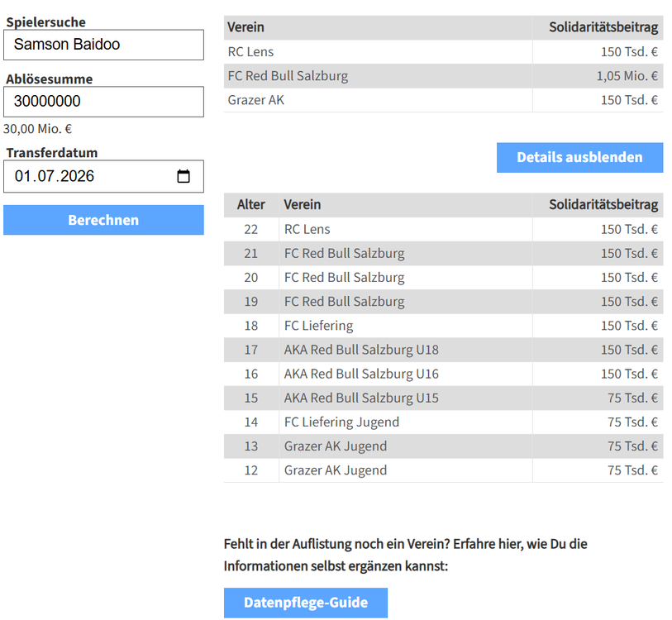Click the 75 Tsd. € for age 14
This screenshot has height=620, width=672.
[632, 422]
